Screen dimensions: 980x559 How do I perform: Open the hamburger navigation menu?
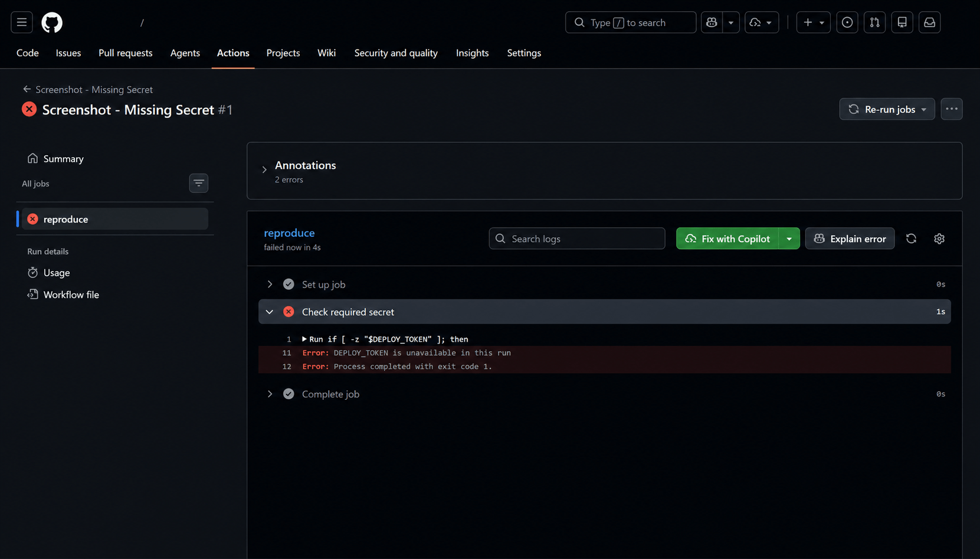point(22,22)
